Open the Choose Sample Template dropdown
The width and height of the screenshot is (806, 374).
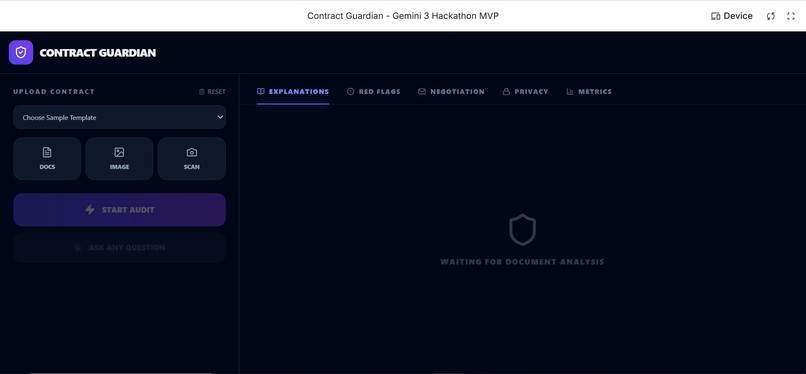click(119, 117)
